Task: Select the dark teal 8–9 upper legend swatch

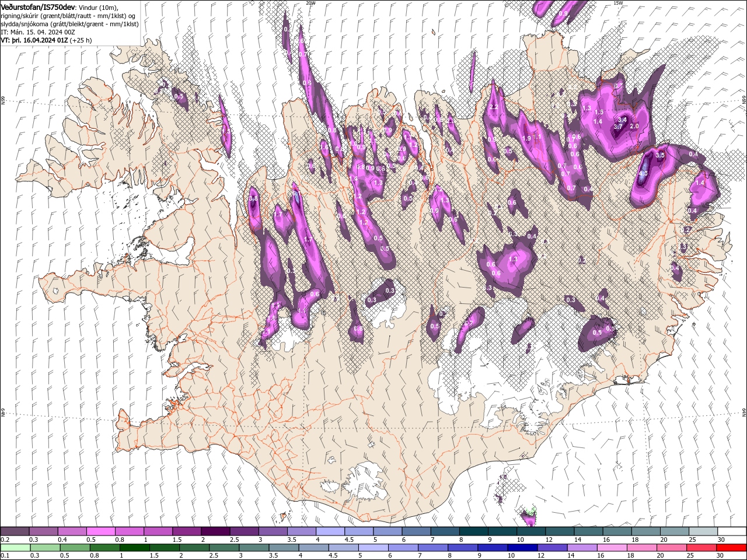Action: point(473,531)
